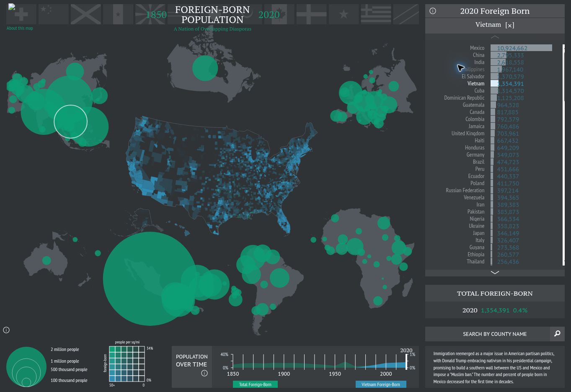Screen dimensions: 571x392
Task: Click the single star flag in header
Action: point(344,14)
